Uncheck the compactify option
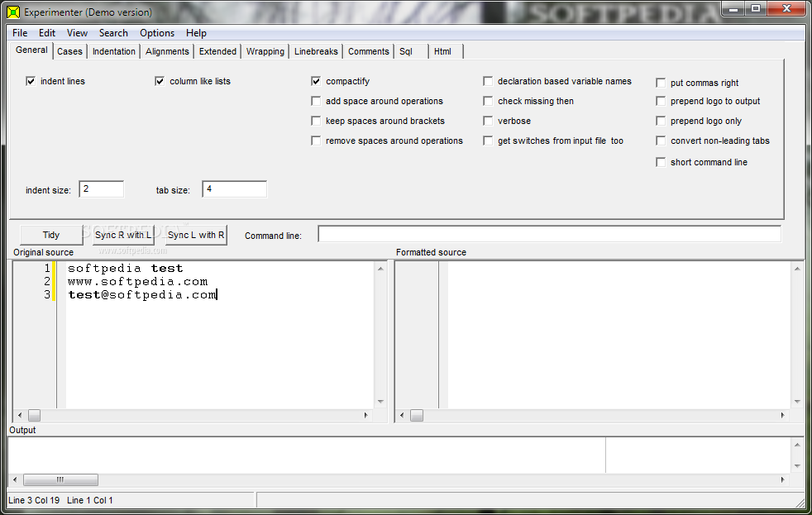The height and width of the screenshot is (515, 812). pyautogui.click(x=316, y=81)
